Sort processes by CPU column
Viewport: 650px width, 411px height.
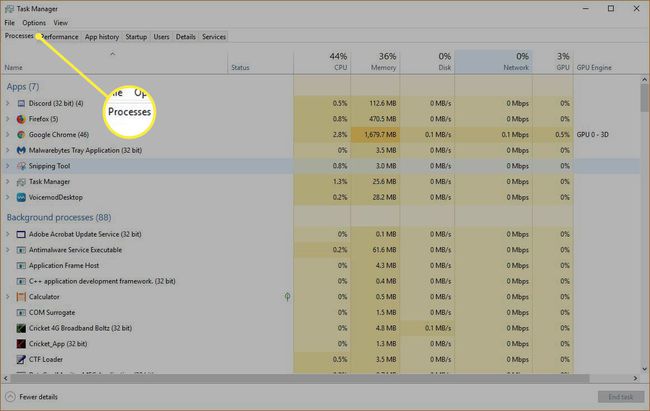pos(322,62)
